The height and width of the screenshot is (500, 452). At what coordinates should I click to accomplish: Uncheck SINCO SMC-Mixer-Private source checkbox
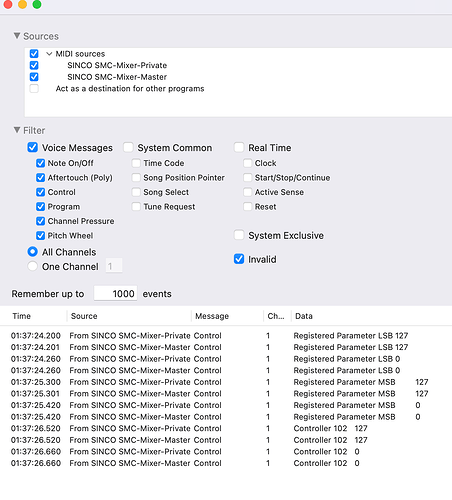point(34,65)
